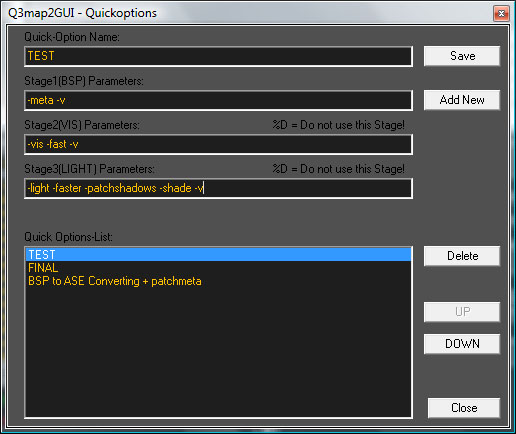Close the Quickoptions window with the title bar X
The image size is (516, 434).
(x=501, y=13)
